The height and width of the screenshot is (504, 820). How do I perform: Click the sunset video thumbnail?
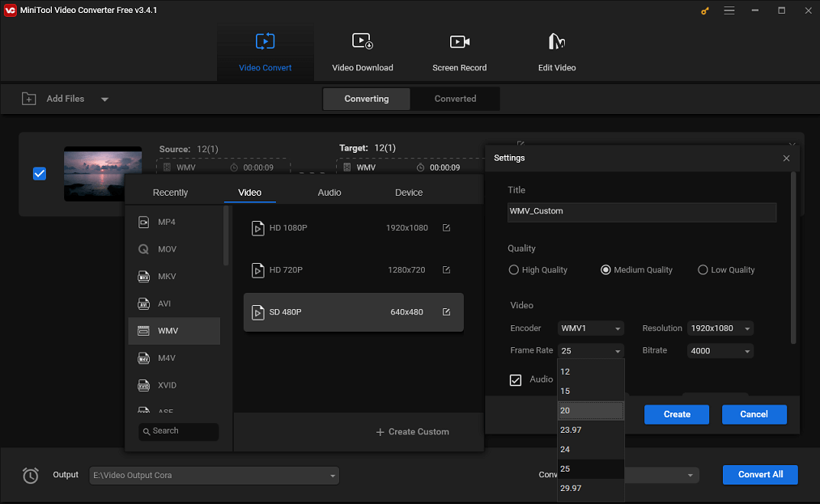pyautogui.click(x=103, y=174)
